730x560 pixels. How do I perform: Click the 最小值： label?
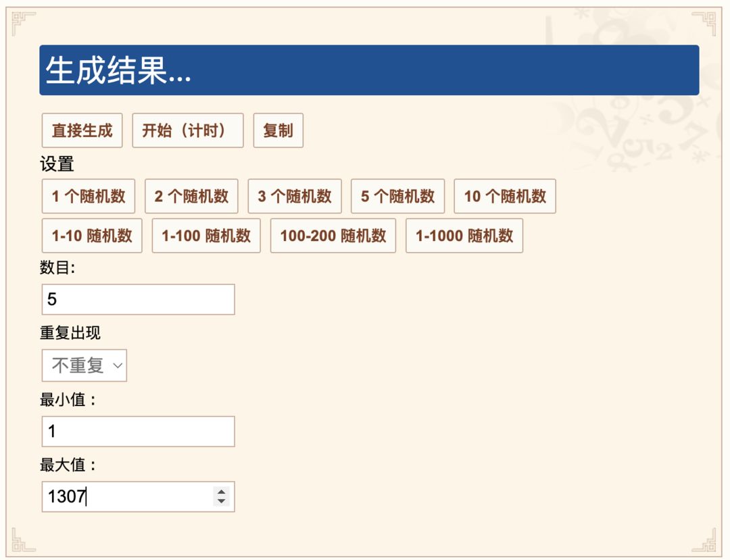coord(68,399)
